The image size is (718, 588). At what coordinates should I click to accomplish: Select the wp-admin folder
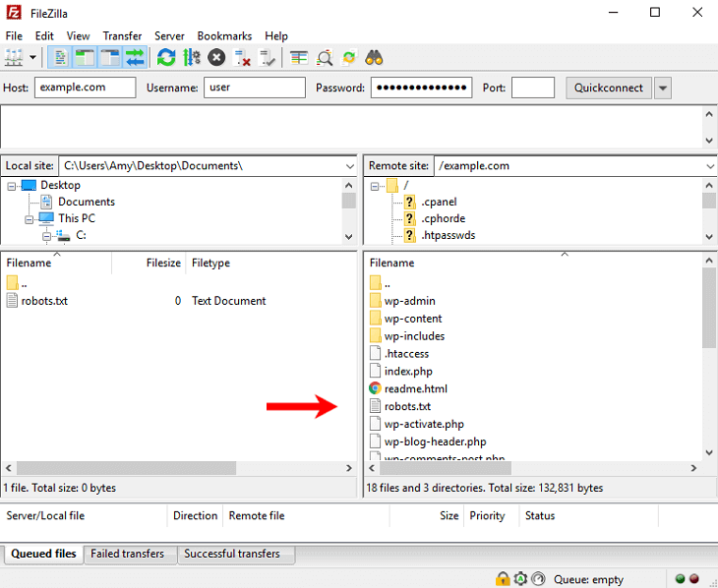tap(410, 301)
